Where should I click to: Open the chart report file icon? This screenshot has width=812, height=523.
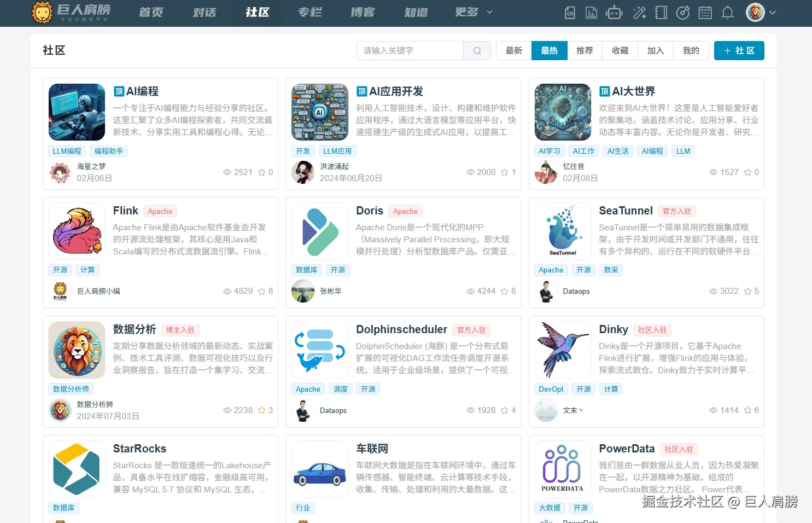coord(592,13)
